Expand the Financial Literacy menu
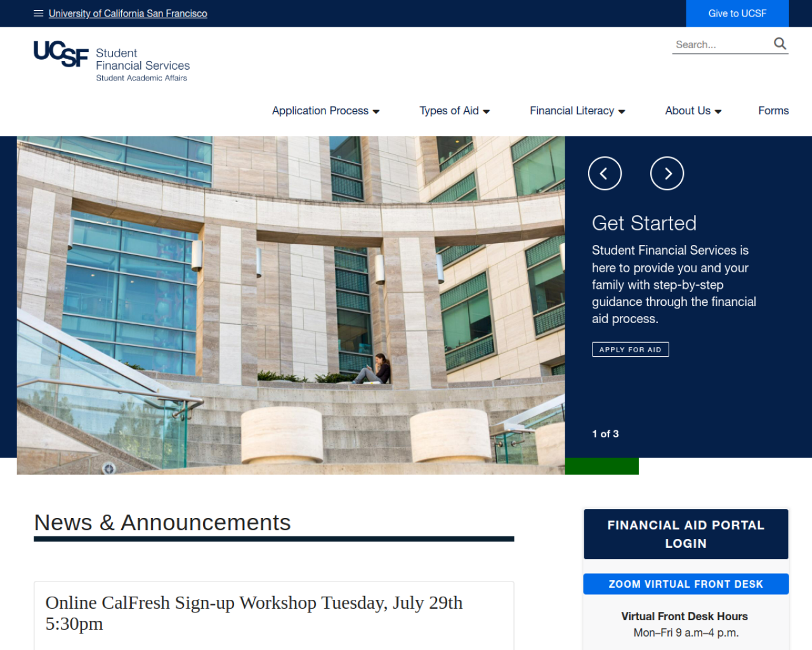Image resolution: width=812 pixels, height=650 pixels. (578, 110)
